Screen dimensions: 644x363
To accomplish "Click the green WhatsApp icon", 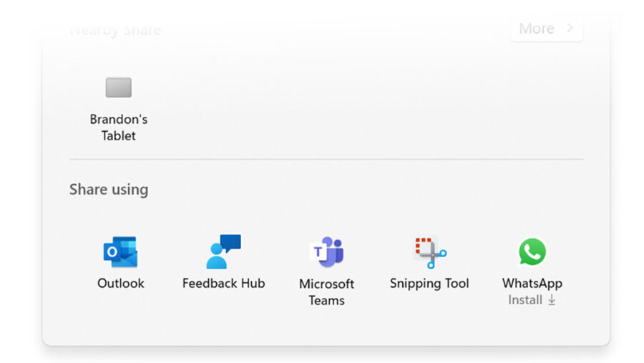I will point(532,251).
